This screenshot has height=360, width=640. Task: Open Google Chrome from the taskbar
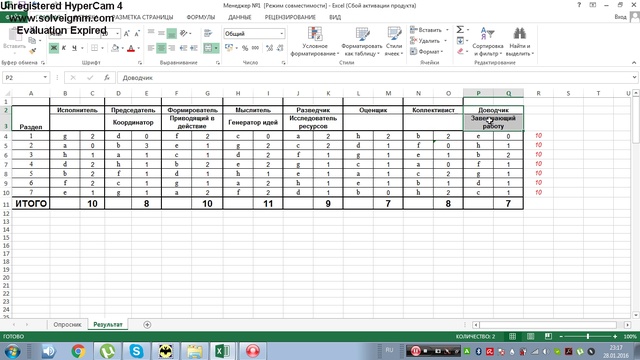point(78,351)
